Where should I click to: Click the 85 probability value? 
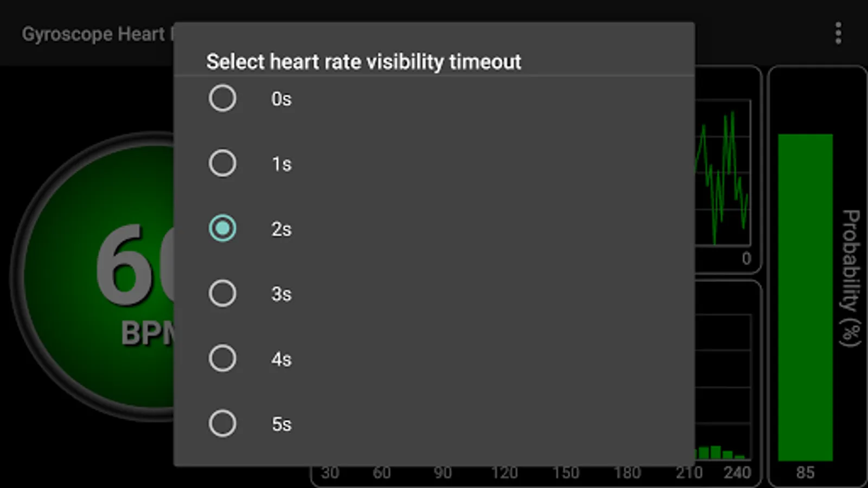[x=805, y=472]
